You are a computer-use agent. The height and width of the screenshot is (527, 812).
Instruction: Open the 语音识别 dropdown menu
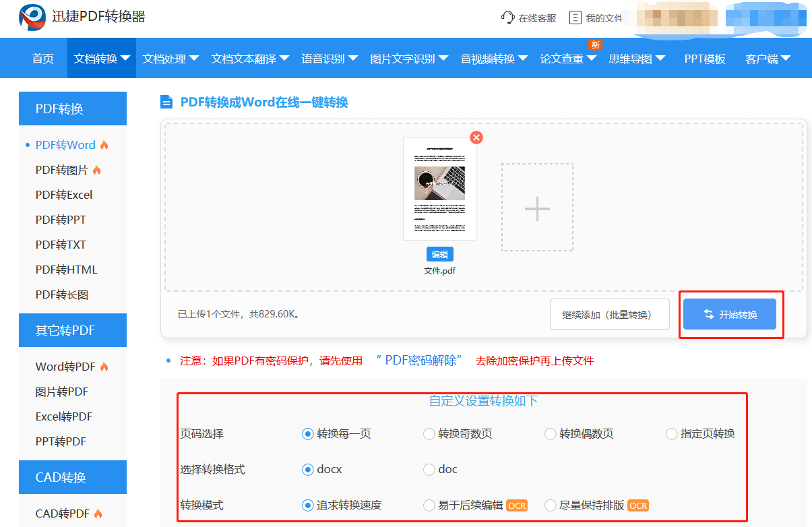pyautogui.click(x=330, y=59)
